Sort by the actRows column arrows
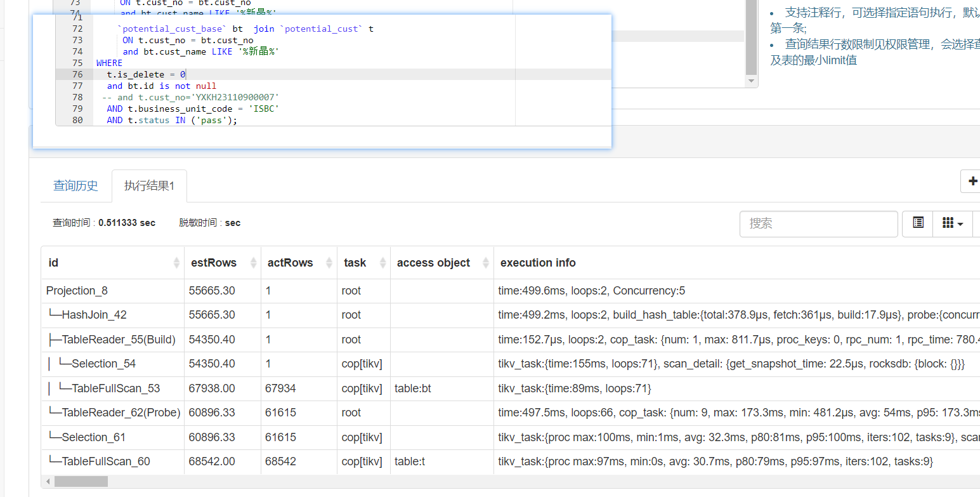The image size is (980, 497). (329, 263)
